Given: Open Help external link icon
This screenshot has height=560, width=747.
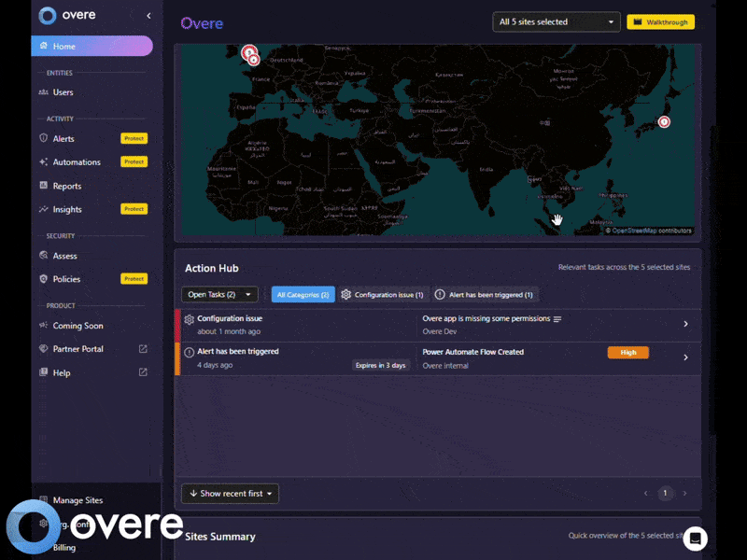Looking at the screenshot, I should (143, 371).
